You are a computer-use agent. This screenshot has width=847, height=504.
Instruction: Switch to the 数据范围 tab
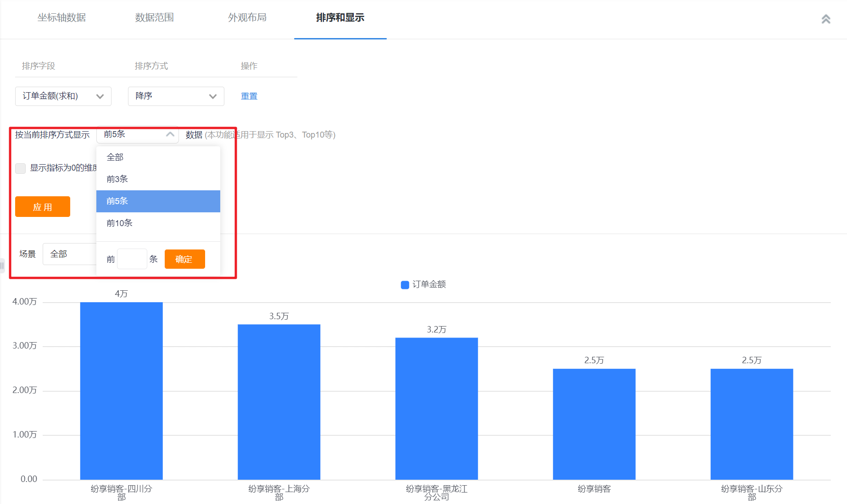154,18
